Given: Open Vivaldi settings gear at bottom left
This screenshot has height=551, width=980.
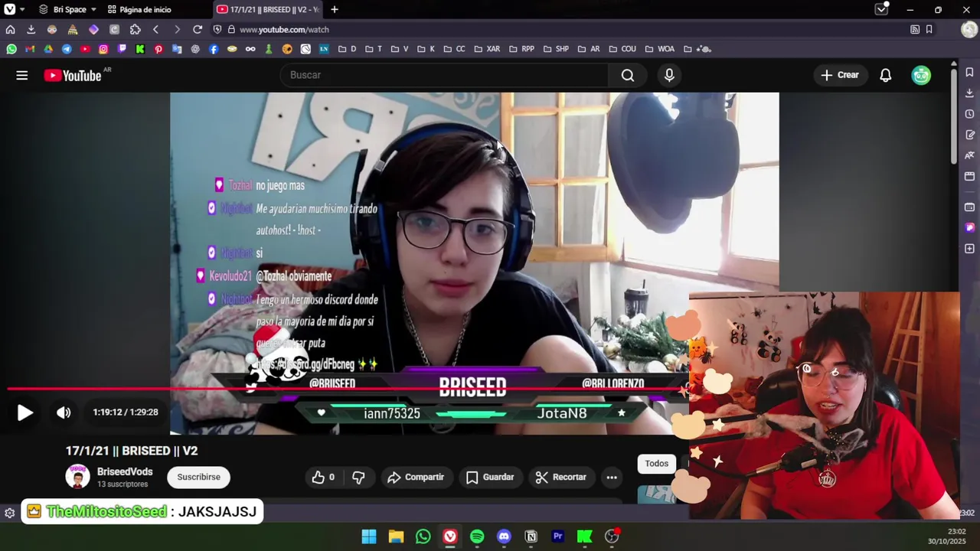Looking at the screenshot, I should click(x=9, y=513).
